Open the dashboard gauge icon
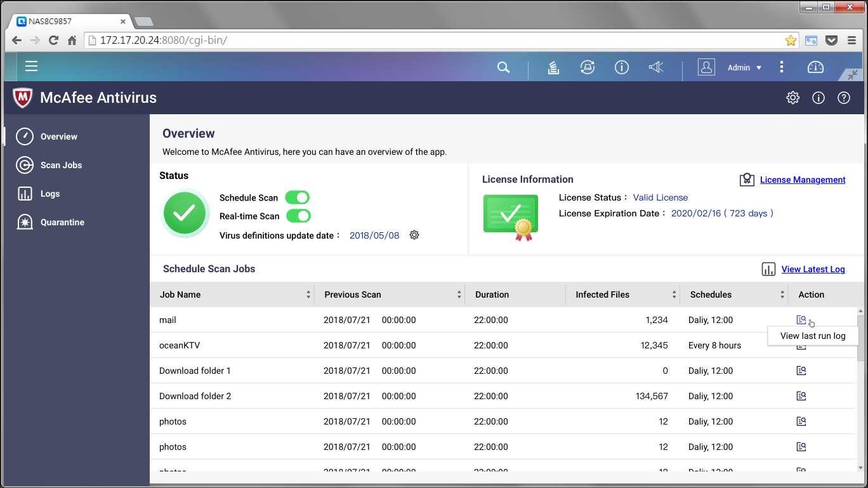 point(815,67)
